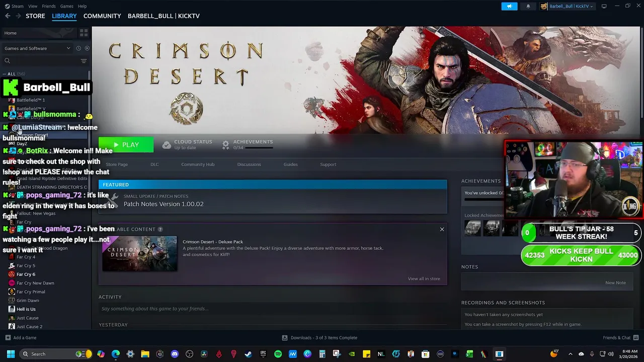644x362 pixels.
Task: Expand Games and Software dropdown
Action: point(38,48)
